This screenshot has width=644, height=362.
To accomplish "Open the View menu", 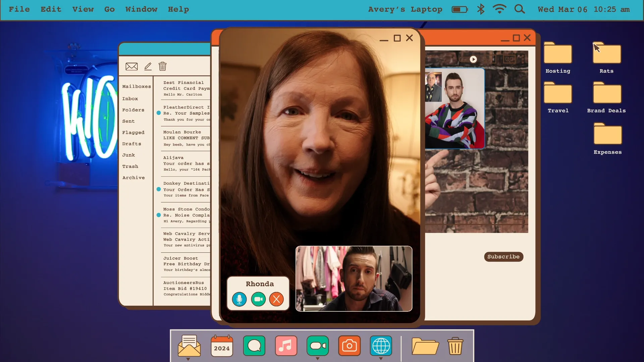I will pos(83,9).
